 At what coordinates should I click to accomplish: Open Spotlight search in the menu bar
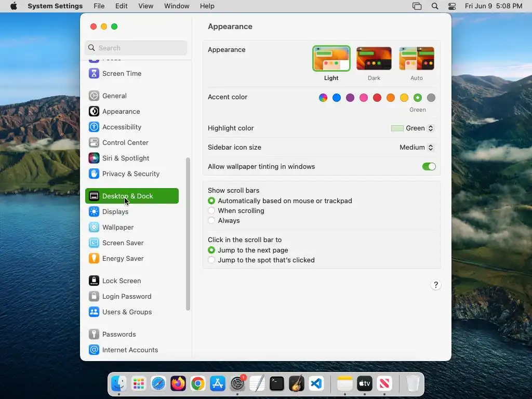click(x=435, y=6)
